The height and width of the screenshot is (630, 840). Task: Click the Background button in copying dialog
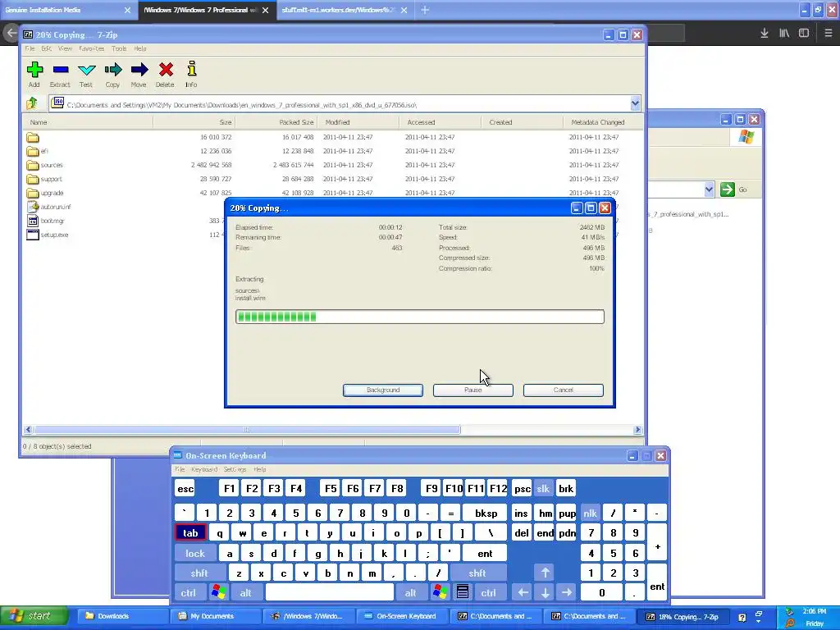(x=383, y=390)
